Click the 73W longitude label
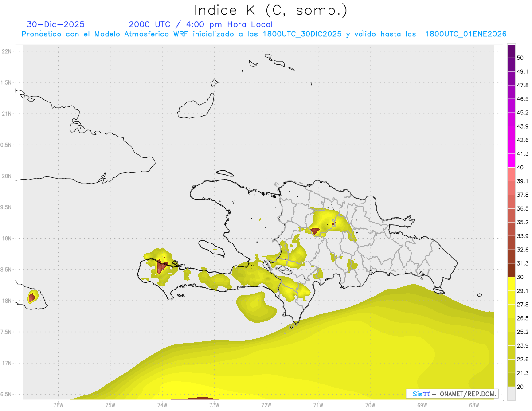The height and width of the screenshot is (411, 532). pyautogui.click(x=214, y=405)
